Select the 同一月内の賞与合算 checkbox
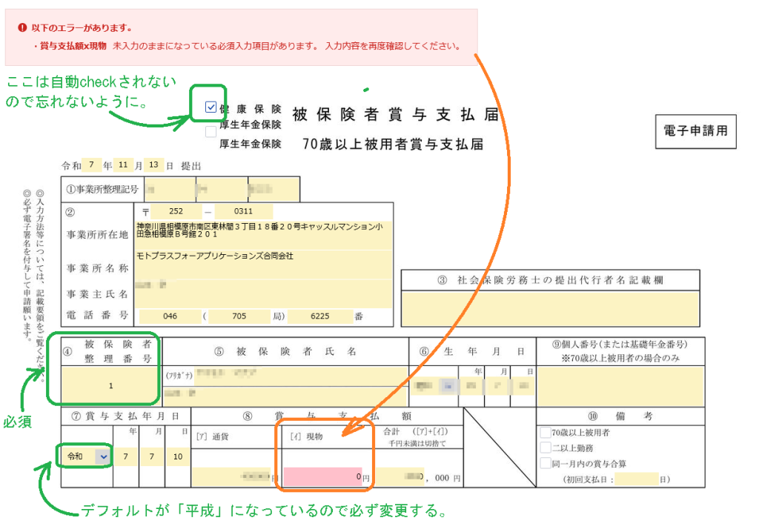The image size is (759, 532). 546,464
